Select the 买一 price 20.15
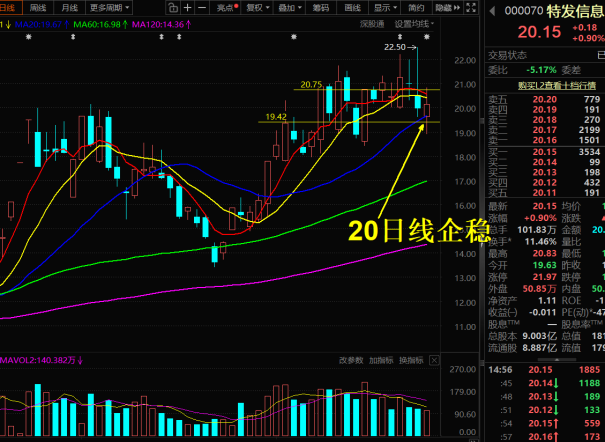605x442 pixels. [544, 152]
